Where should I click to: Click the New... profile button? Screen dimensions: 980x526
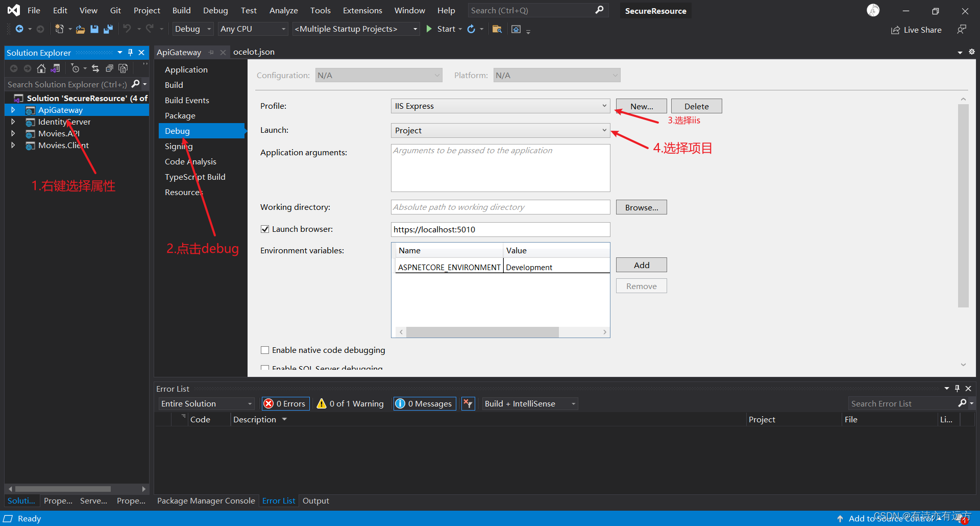(641, 106)
